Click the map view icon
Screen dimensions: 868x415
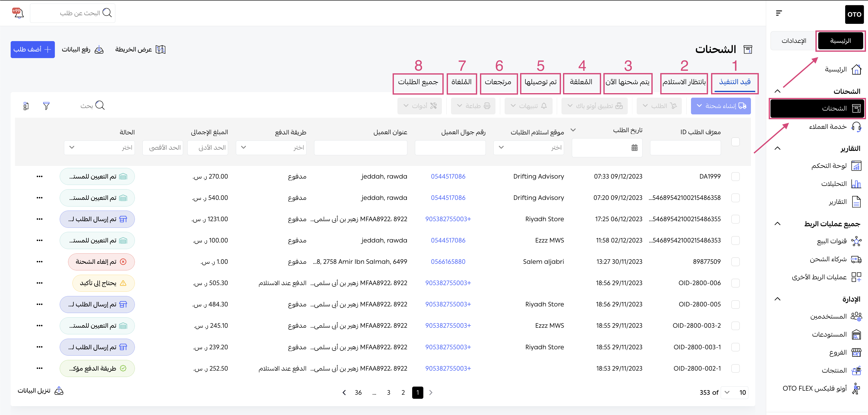[x=160, y=50]
